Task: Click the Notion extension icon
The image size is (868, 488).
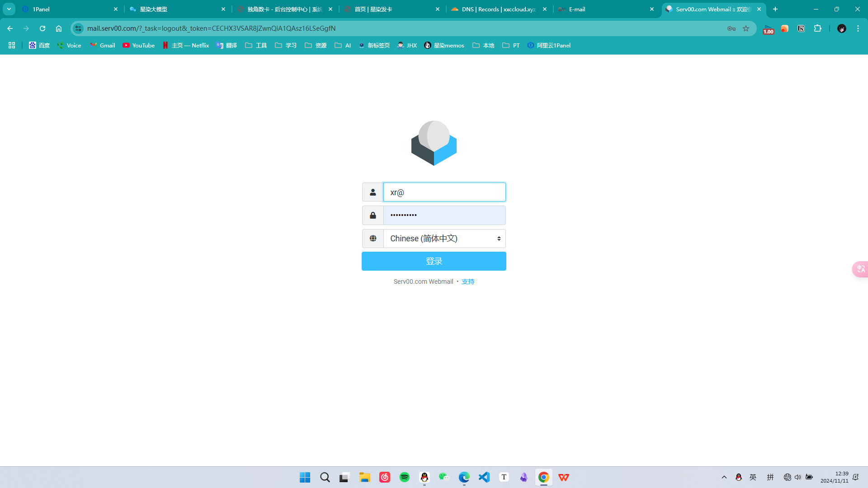Action: coord(801,28)
